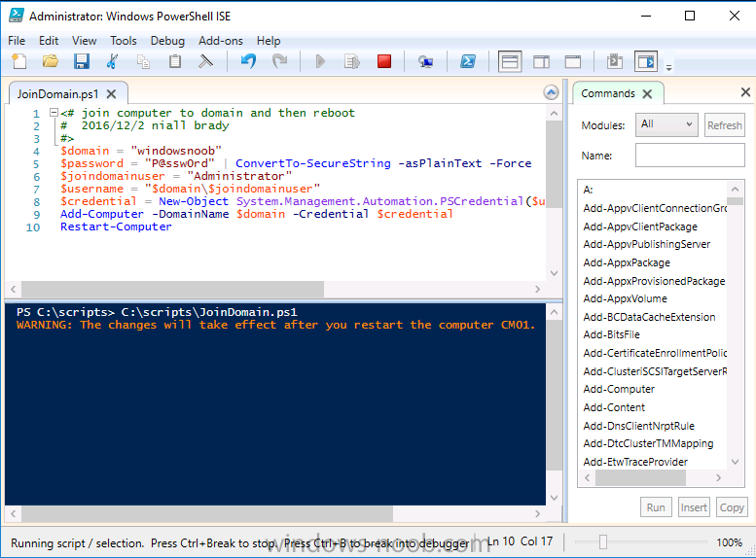Select the JoinDomain.ps1 tab
Viewport: 756px width, 558px height.
[x=57, y=94]
